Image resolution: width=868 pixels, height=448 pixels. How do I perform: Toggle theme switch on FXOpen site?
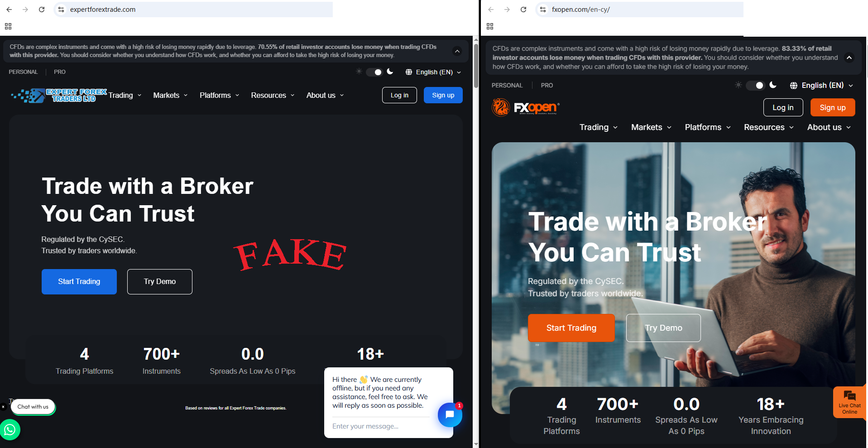click(755, 85)
